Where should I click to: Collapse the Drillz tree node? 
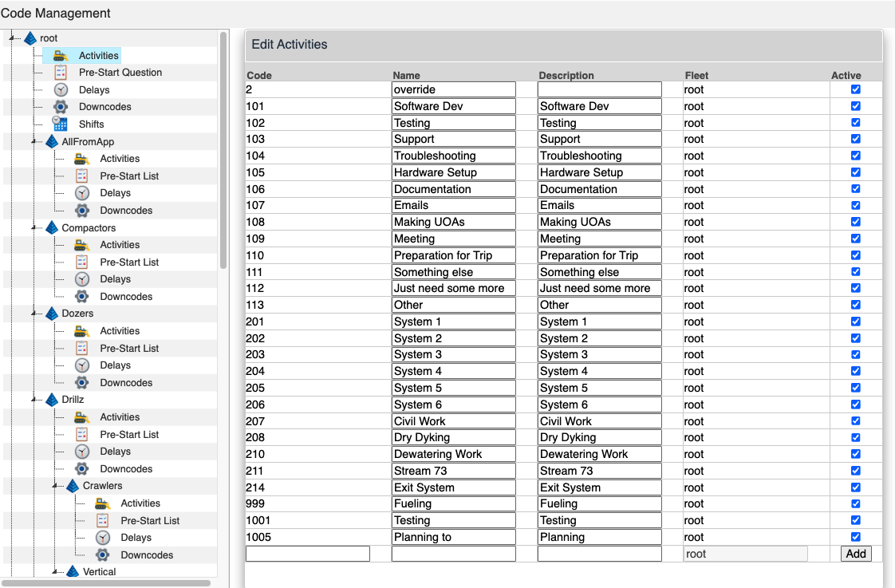(x=34, y=399)
